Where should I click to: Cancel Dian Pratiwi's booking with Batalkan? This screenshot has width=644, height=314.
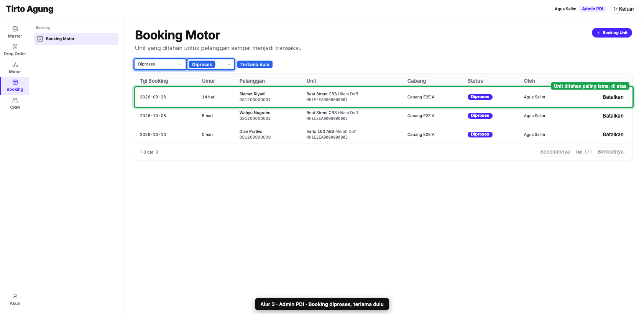tap(613, 134)
